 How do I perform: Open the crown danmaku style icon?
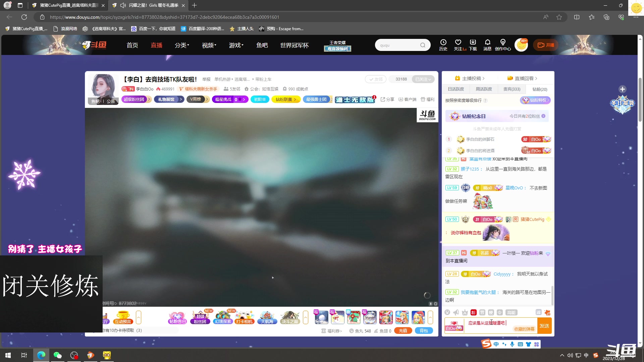pyautogui.click(x=465, y=312)
